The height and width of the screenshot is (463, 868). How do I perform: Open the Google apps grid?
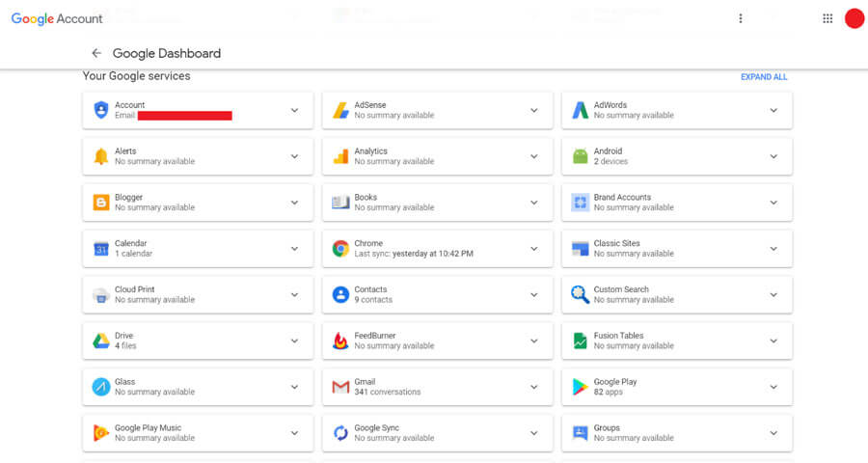pos(827,18)
